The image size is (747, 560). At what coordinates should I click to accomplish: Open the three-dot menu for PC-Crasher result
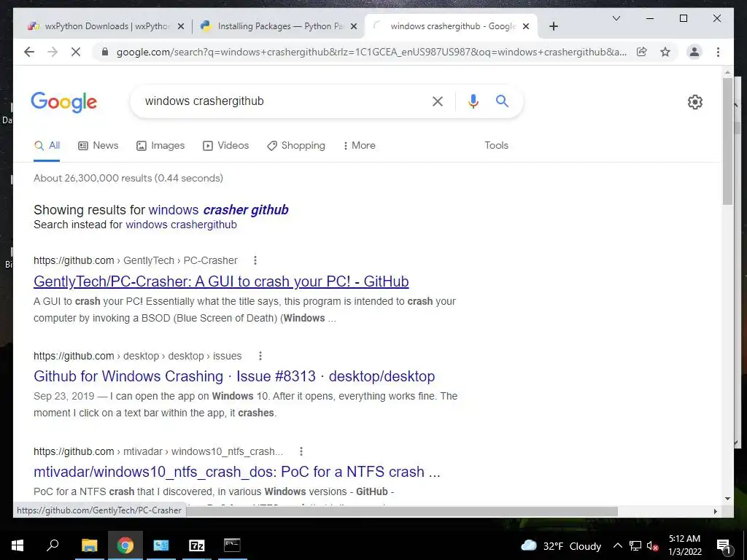[x=255, y=260]
